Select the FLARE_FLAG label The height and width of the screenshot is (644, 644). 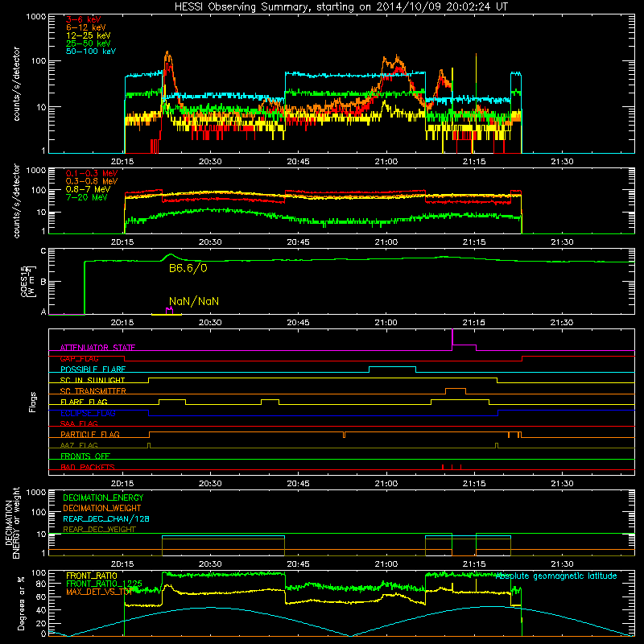84,402
